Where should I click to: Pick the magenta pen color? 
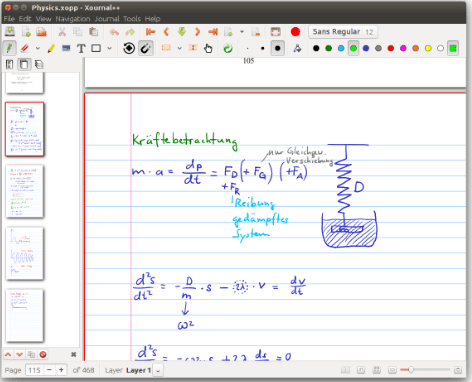403,49
